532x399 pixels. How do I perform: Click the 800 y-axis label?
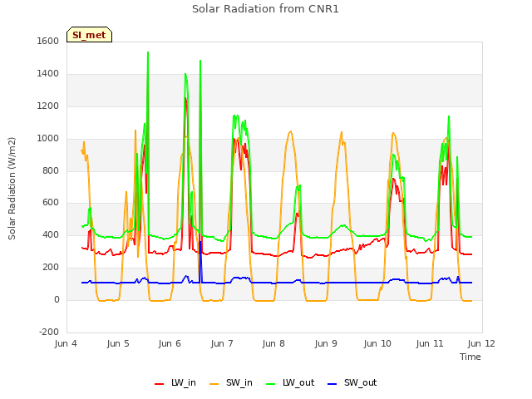point(51,170)
